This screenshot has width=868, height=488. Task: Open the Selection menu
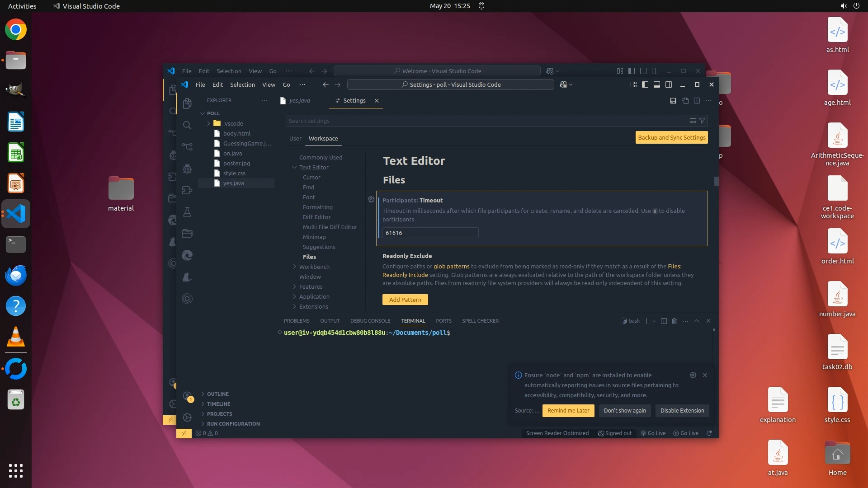[x=242, y=84]
